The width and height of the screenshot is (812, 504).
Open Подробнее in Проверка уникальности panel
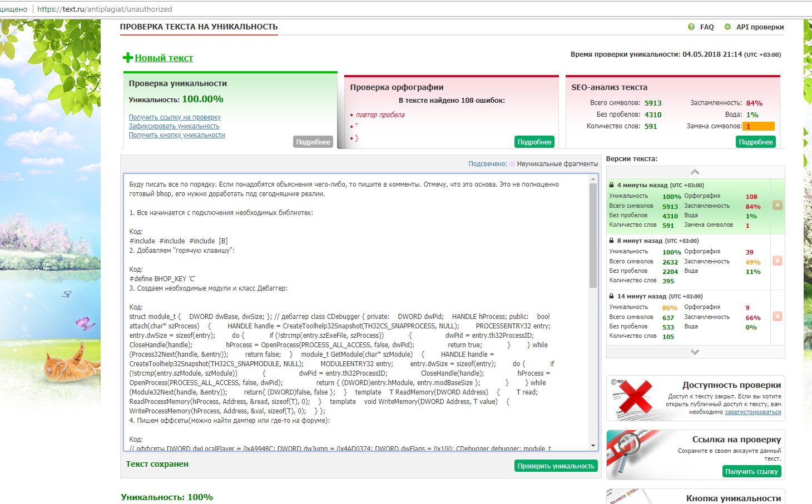313,142
